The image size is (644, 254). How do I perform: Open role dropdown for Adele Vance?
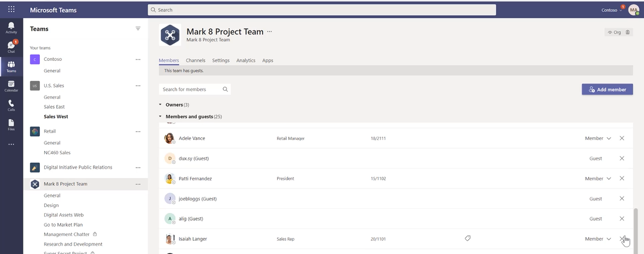[x=598, y=138]
